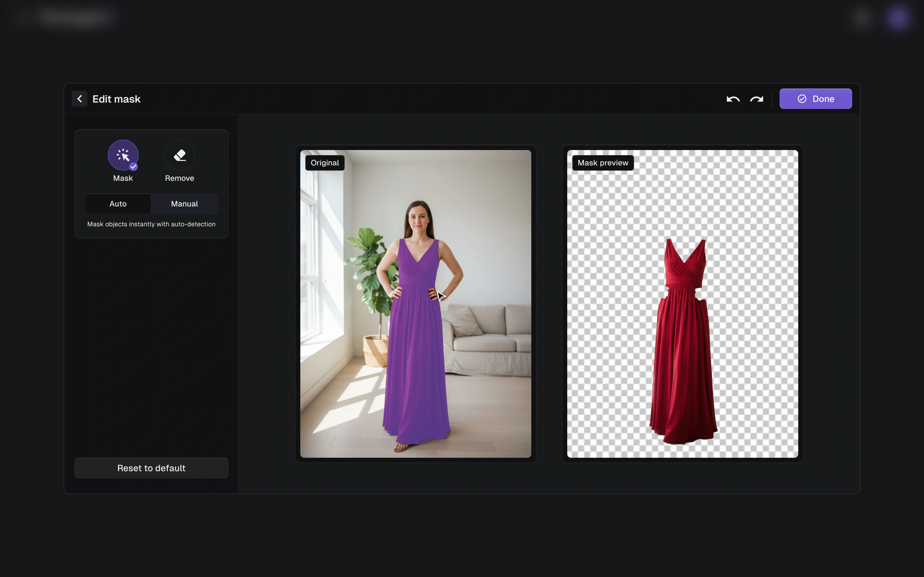The width and height of the screenshot is (924, 577).
Task: Select the Mask tool icon
Action: tap(123, 155)
